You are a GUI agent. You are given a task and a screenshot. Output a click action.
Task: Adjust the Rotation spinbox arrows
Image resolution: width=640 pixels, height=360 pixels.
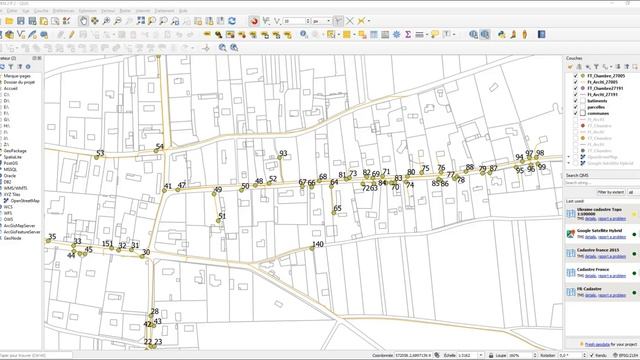pyautogui.click(x=584, y=356)
